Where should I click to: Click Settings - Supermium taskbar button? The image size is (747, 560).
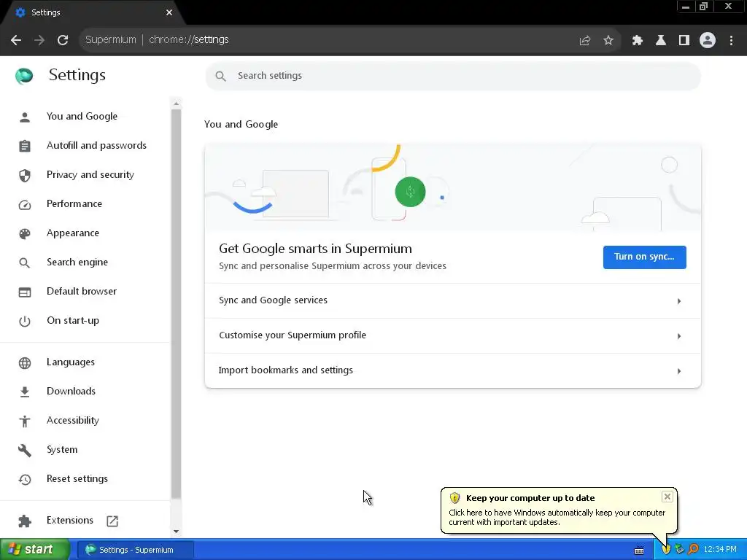click(136, 550)
